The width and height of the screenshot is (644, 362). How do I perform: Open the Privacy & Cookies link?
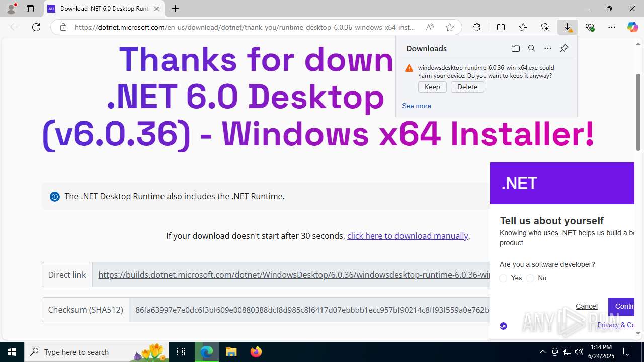tap(616, 325)
